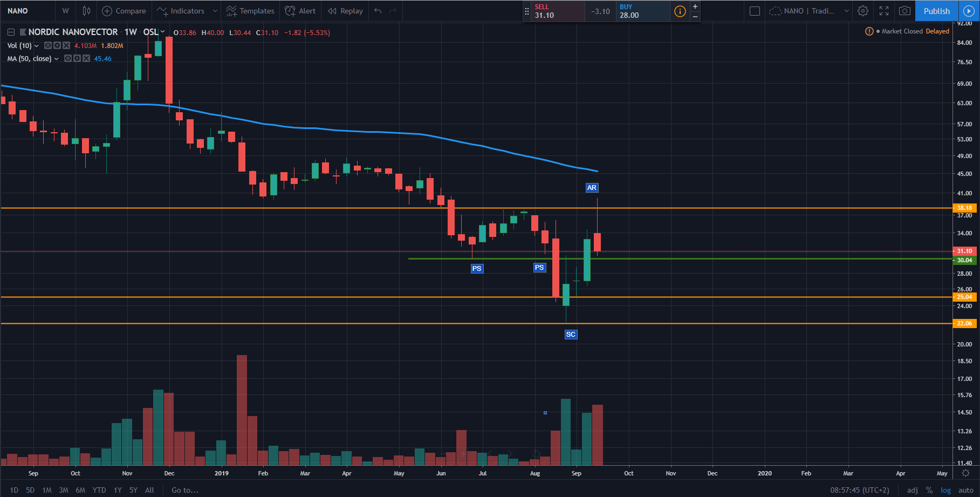Screen dimensions: 980x497
Task: Toggle percent scale mode
Action: point(929,490)
